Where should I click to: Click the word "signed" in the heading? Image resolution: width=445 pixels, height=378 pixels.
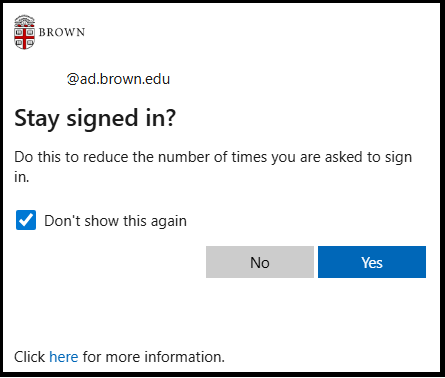click(102, 119)
